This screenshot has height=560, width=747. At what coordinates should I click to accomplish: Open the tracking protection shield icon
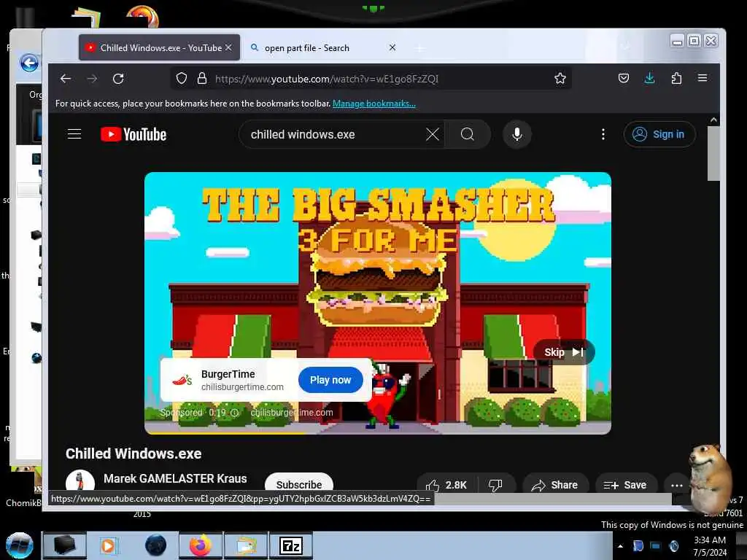point(182,79)
